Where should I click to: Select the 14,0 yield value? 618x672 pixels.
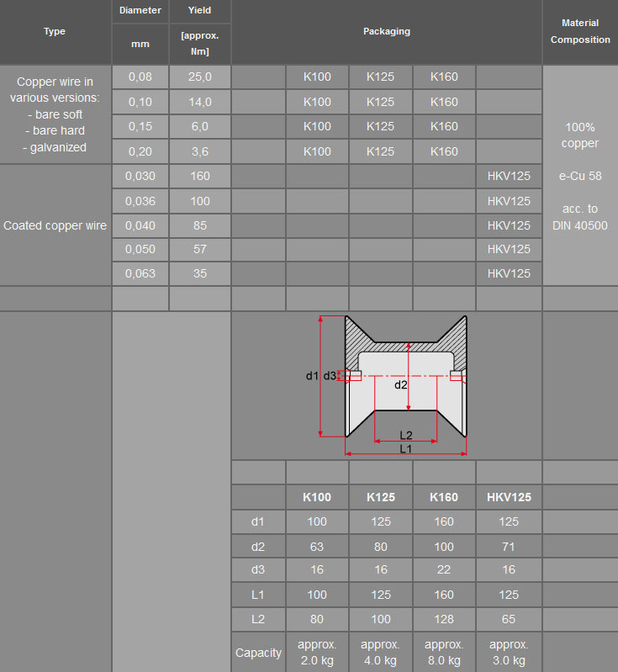[x=200, y=102]
